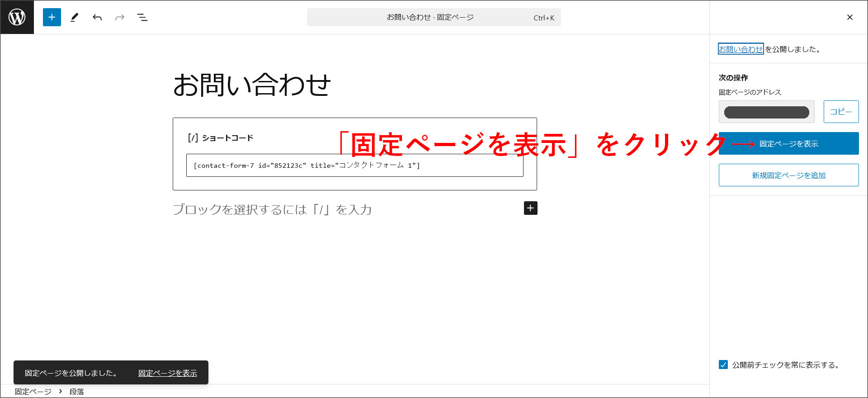Close the publish panel with the X

coord(850,17)
